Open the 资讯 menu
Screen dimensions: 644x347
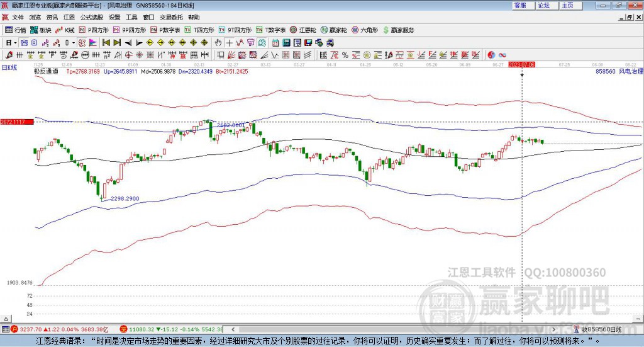[x=52, y=17]
